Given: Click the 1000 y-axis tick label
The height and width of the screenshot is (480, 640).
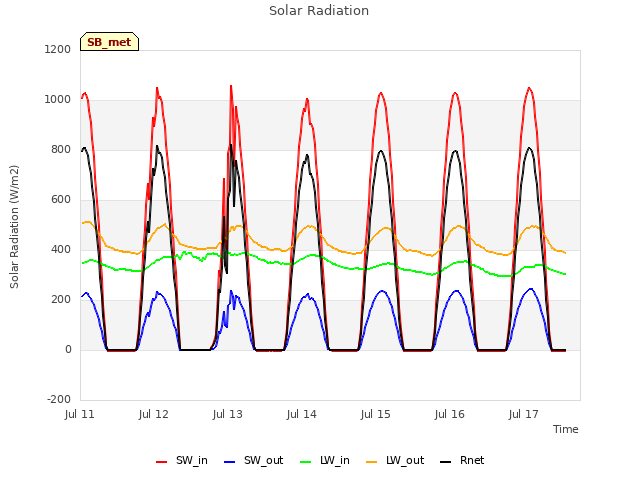Looking at the screenshot, I should [x=58, y=100].
